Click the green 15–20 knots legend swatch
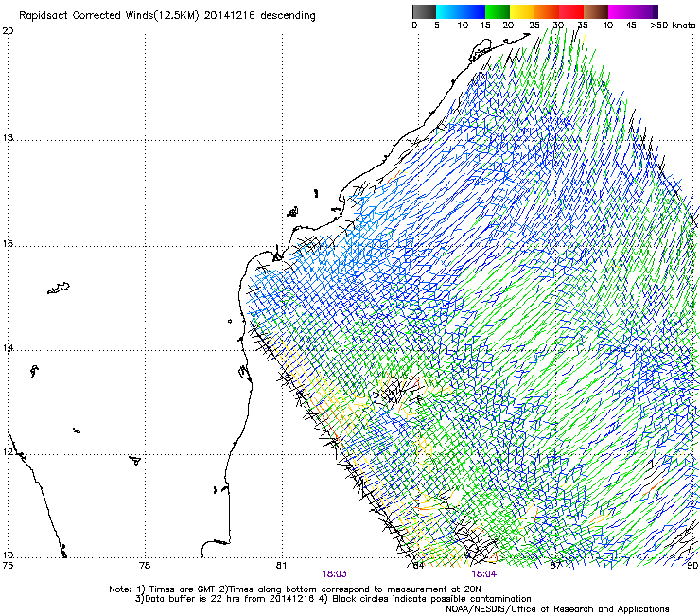This screenshot has height=615, width=700. (498, 11)
